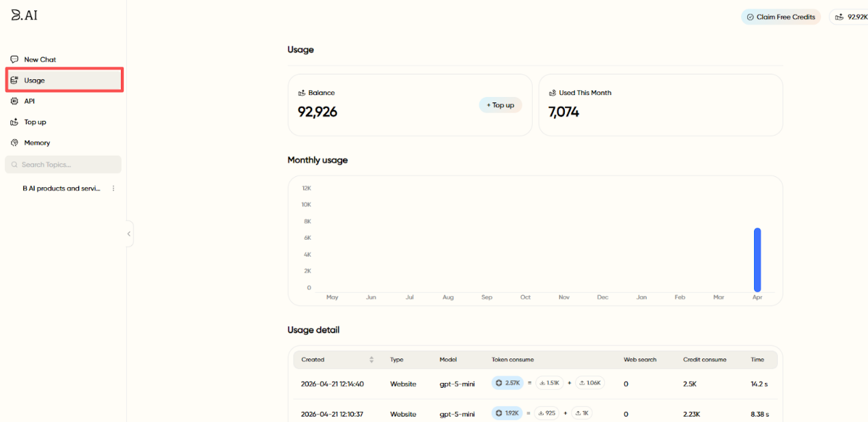Image resolution: width=868 pixels, height=422 pixels.
Task: Click the 2.57K total token badge
Action: 507,383
